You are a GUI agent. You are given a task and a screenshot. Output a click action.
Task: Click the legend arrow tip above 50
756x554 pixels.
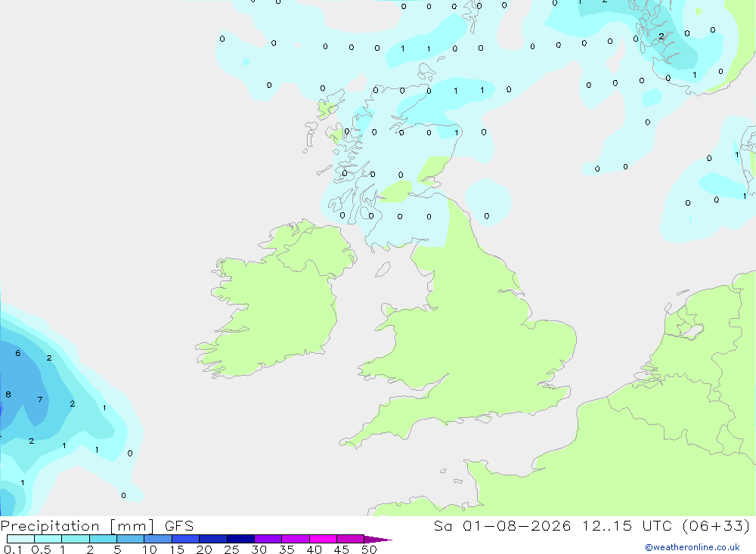[378, 540]
